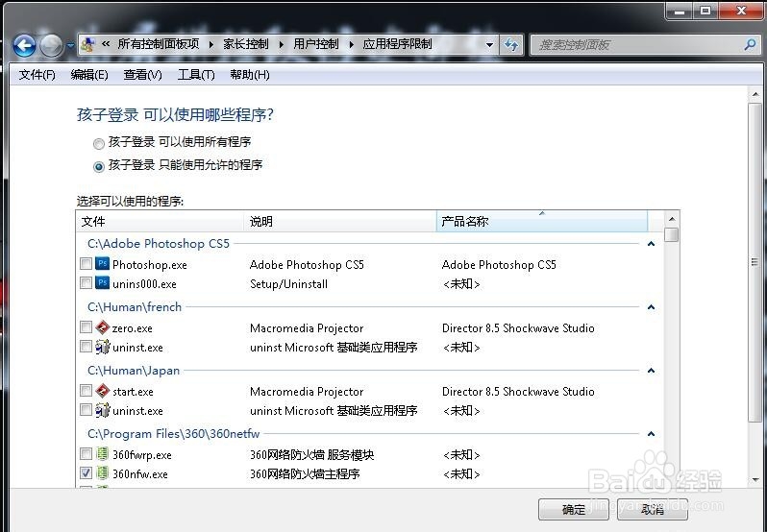
Task: Go to 家长控制 breadcrumb
Action: (245, 44)
